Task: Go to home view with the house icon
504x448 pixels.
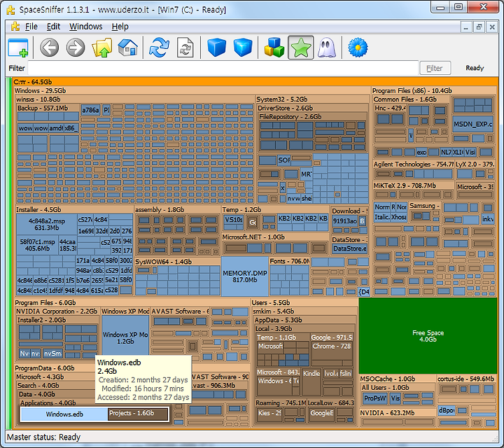Action: [127, 48]
